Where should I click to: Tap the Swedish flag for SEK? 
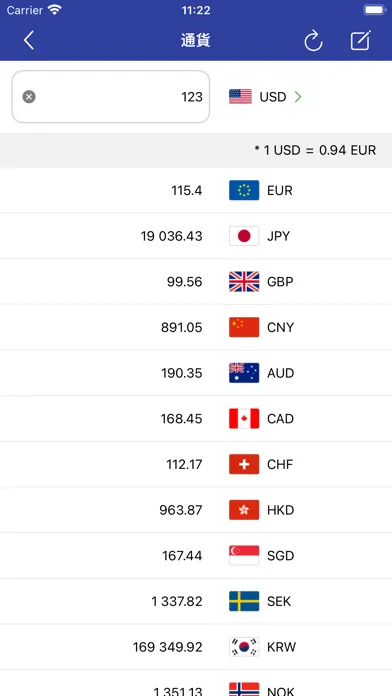click(x=244, y=601)
